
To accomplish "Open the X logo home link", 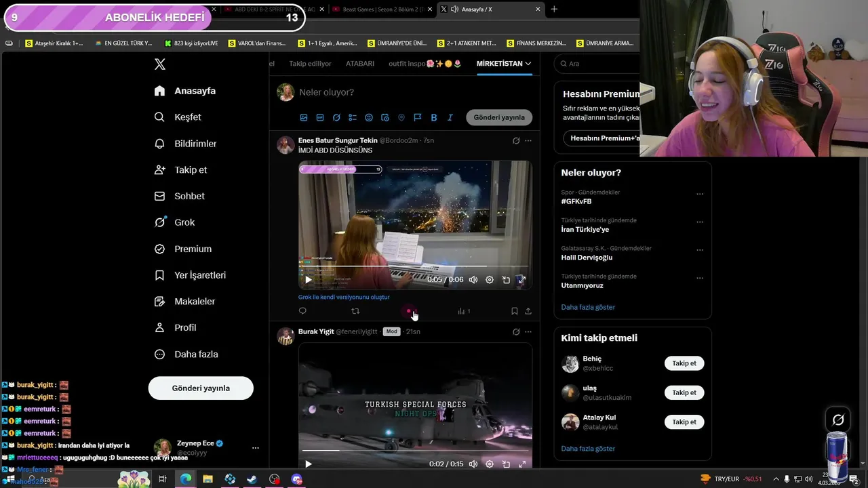I will (x=160, y=64).
